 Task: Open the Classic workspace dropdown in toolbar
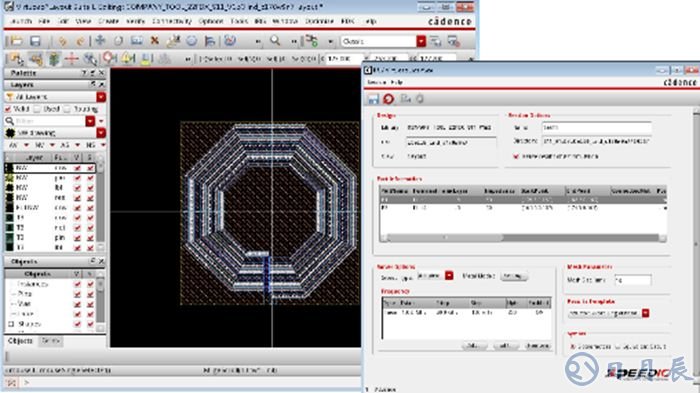(x=421, y=41)
